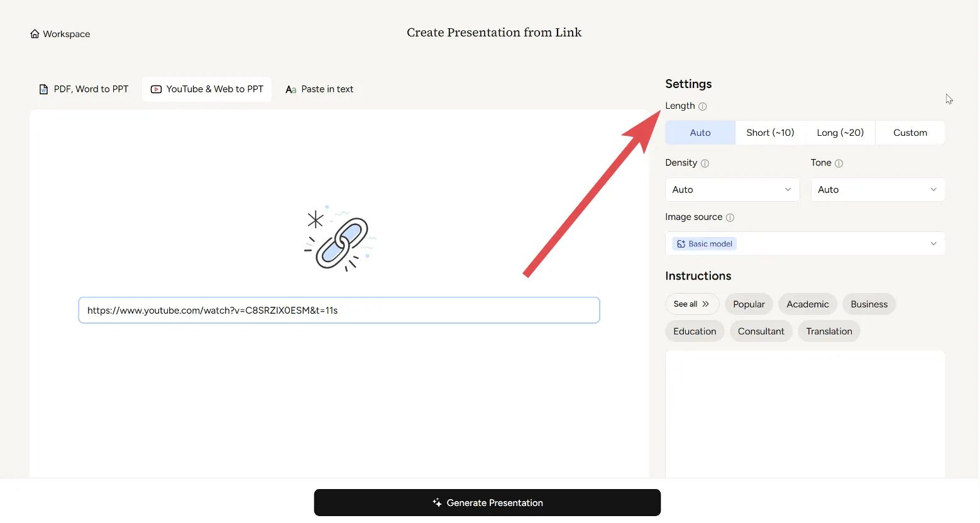Open the Tone dropdown
Screen dimensions: 980x523
[878, 190]
